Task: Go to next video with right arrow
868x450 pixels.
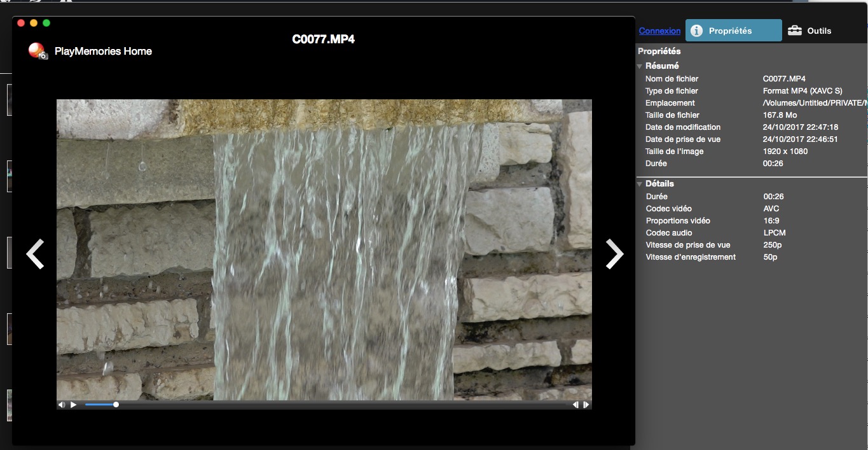Action: (x=614, y=254)
